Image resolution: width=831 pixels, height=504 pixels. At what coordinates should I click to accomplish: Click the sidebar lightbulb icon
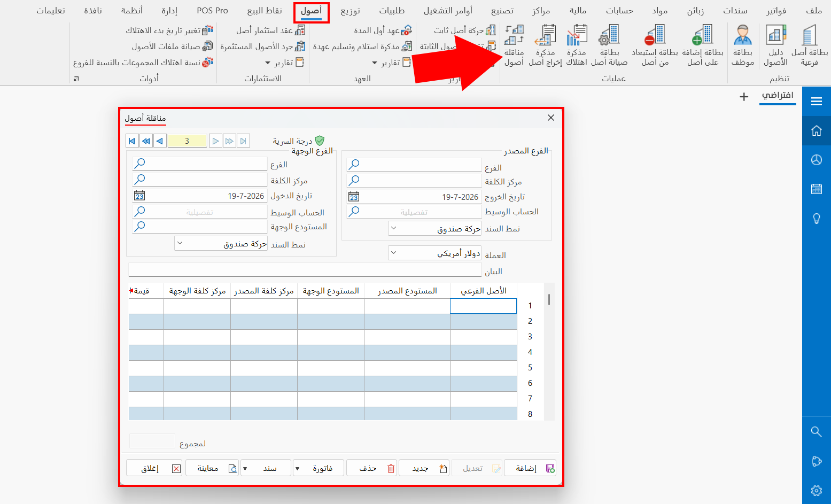pos(817,219)
